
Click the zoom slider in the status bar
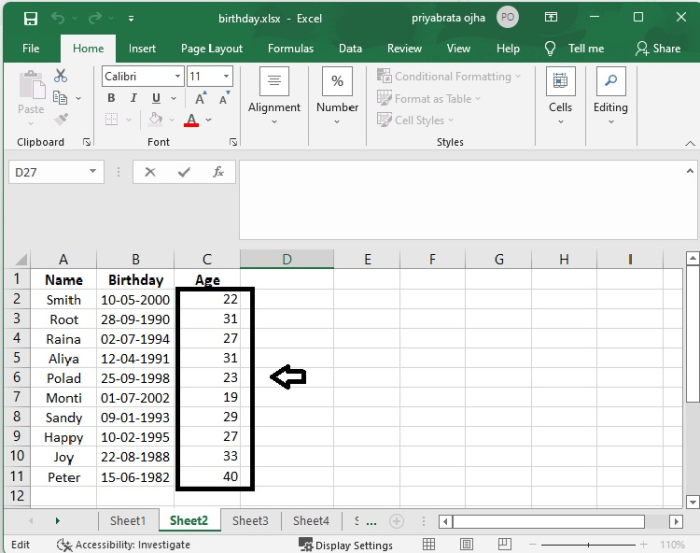tap(588, 545)
